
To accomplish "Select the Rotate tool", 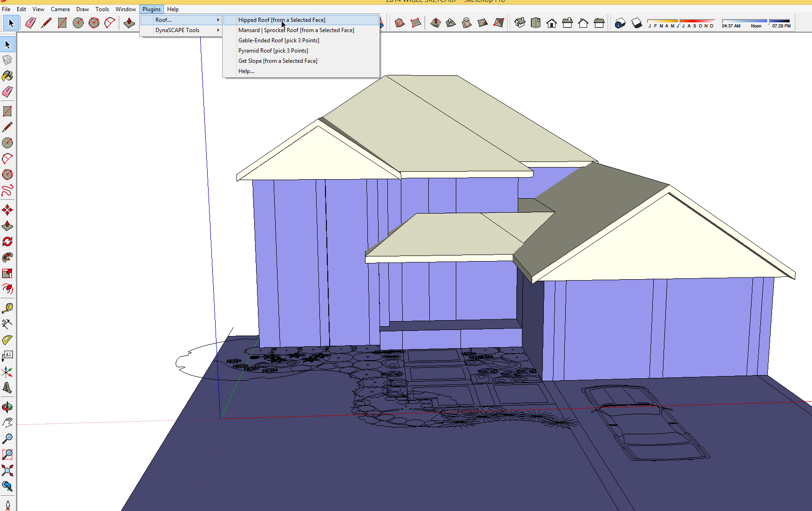I will coord(7,242).
